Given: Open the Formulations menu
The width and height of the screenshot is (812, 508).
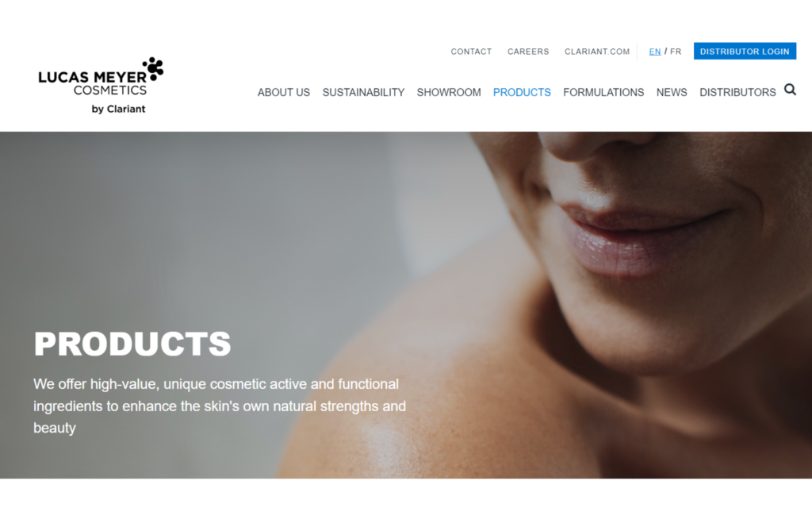Looking at the screenshot, I should [603, 92].
